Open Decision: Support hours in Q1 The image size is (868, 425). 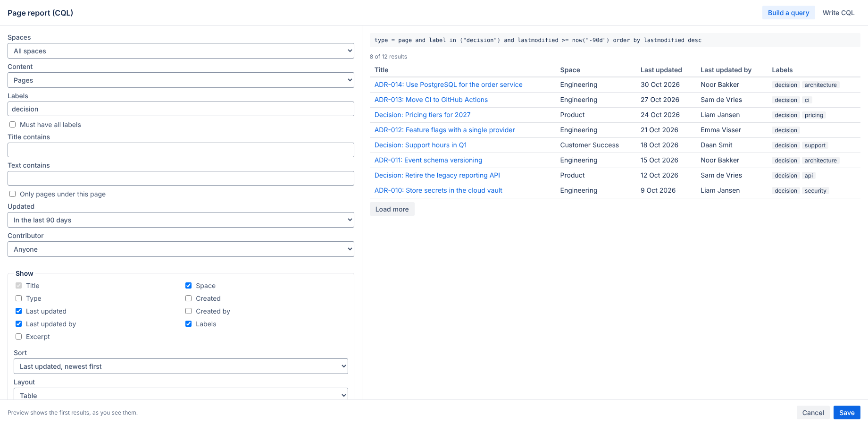[x=420, y=145]
